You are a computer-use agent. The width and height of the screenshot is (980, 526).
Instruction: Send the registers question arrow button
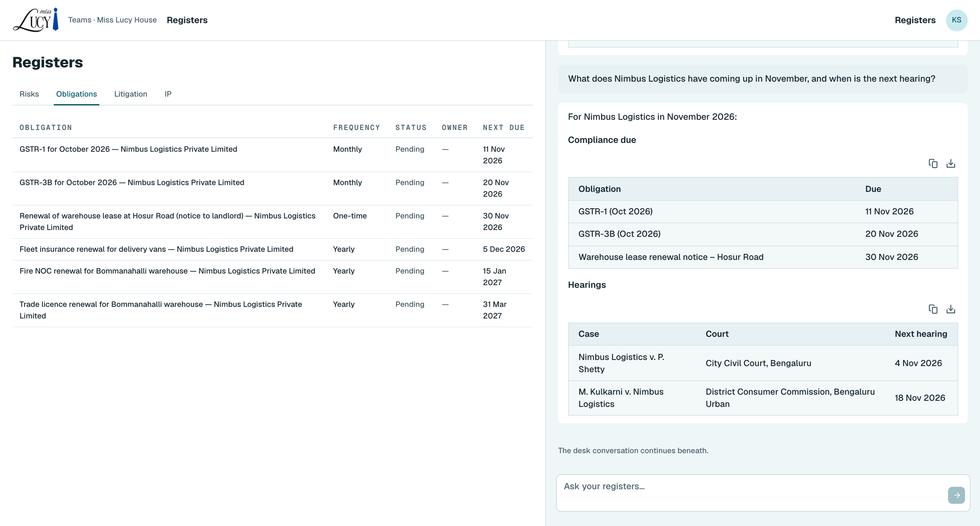[x=956, y=495]
